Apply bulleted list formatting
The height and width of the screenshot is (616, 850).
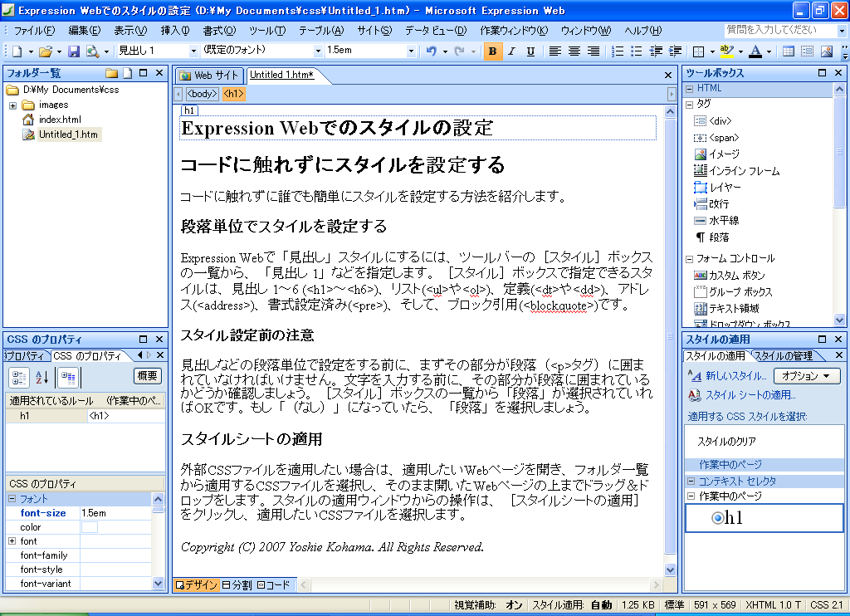coord(637,51)
